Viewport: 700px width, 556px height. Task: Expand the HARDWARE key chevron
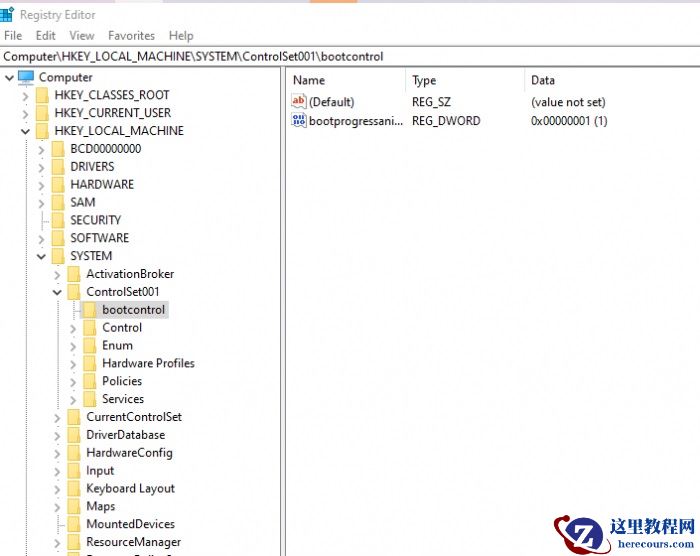click(x=41, y=185)
